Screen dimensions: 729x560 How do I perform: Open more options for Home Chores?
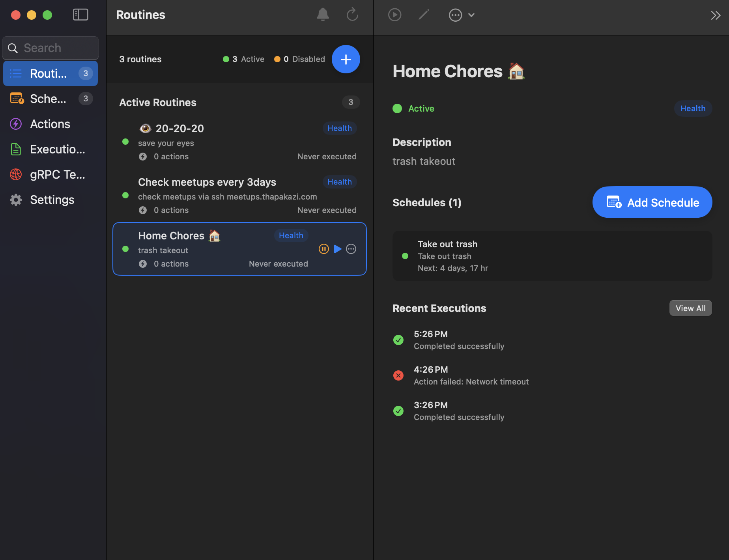pos(351,249)
